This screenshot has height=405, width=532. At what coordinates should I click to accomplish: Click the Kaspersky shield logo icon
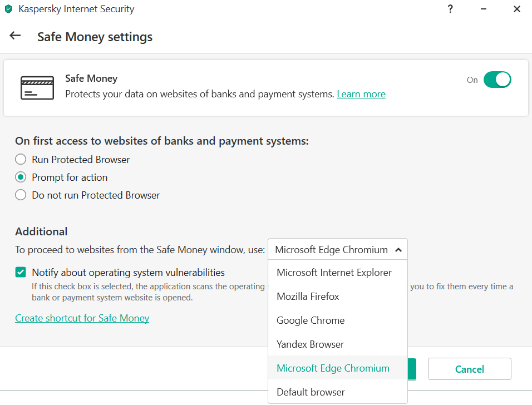point(8,9)
